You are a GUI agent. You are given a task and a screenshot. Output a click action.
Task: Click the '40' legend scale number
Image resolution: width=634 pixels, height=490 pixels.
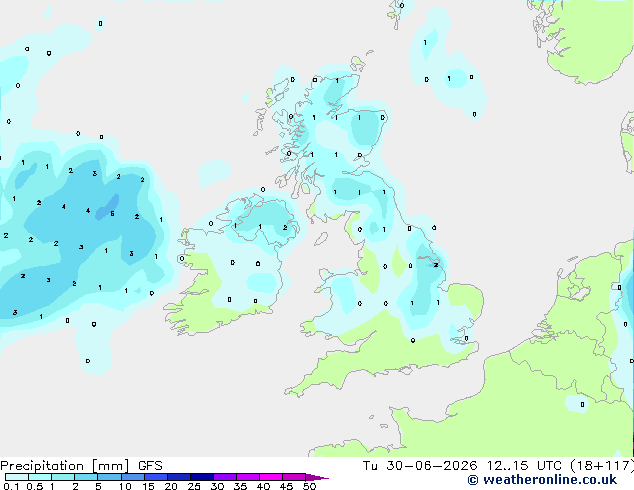click(263, 486)
